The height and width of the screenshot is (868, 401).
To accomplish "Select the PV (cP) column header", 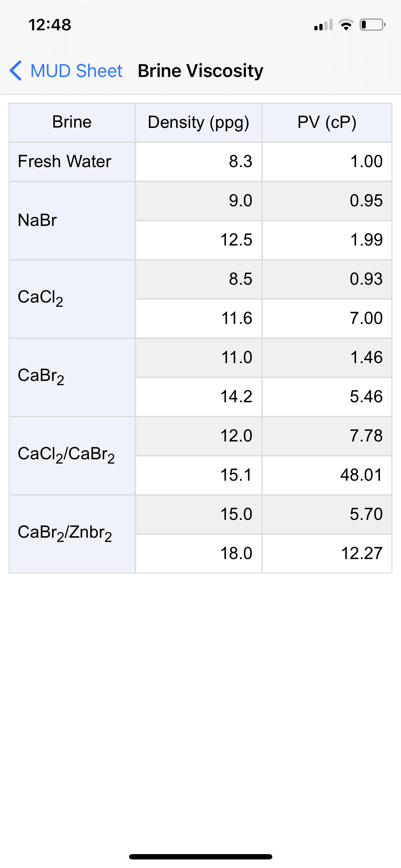I will point(327,122).
